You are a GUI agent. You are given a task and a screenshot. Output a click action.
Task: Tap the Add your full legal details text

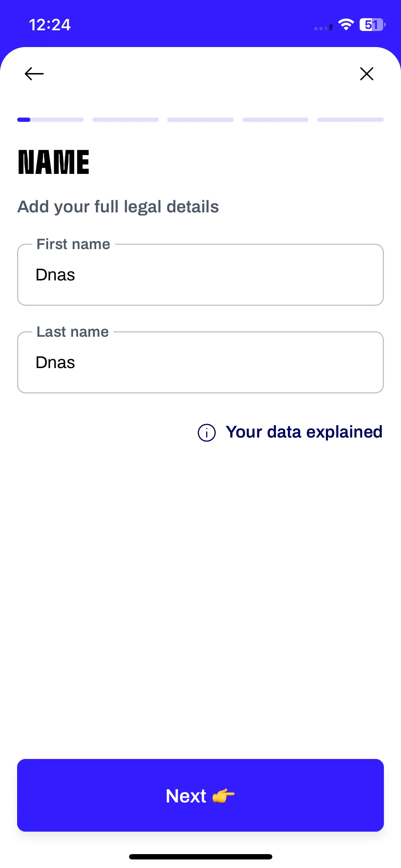pyautogui.click(x=118, y=207)
